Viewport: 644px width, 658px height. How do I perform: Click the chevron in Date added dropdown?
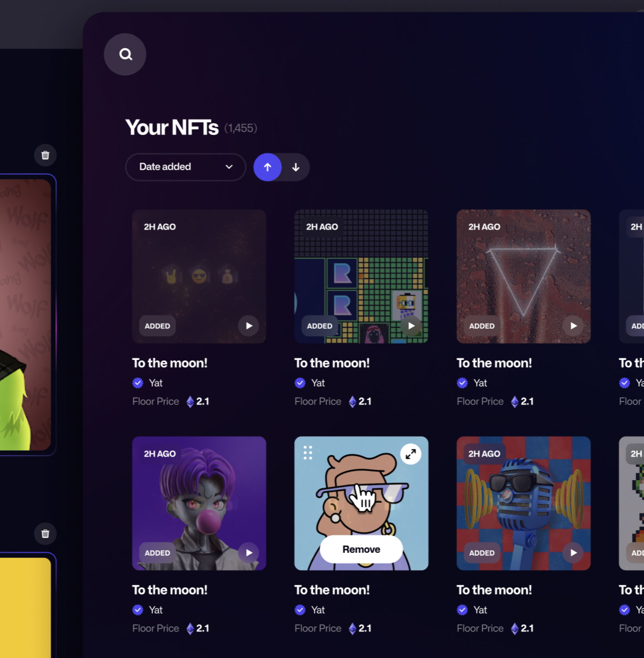tap(229, 167)
